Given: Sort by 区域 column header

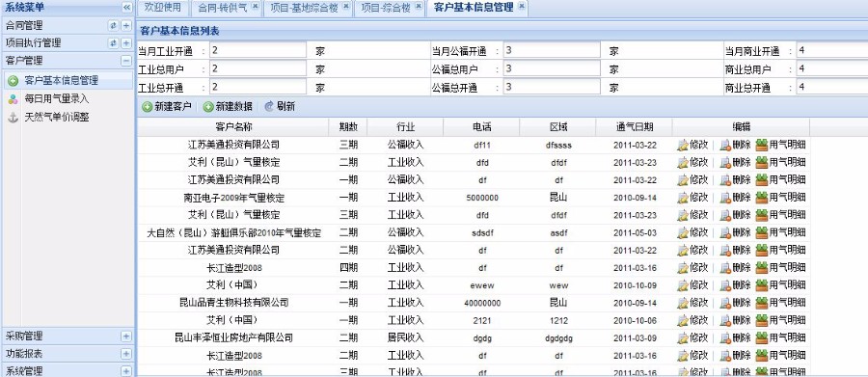Looking at the screenshot, I should [558, 127].
